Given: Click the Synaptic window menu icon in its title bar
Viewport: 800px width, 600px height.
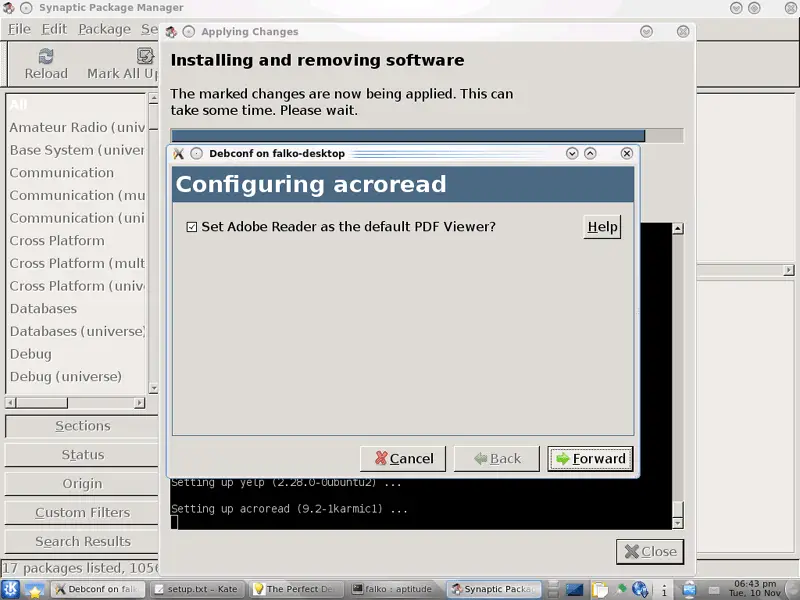Looking at the screenshot, I should click(x=9, y=8).
